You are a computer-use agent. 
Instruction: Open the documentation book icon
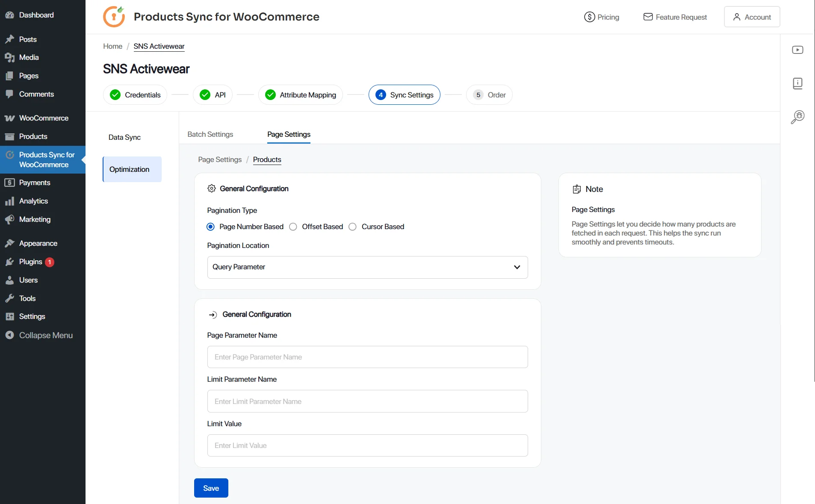798,83
